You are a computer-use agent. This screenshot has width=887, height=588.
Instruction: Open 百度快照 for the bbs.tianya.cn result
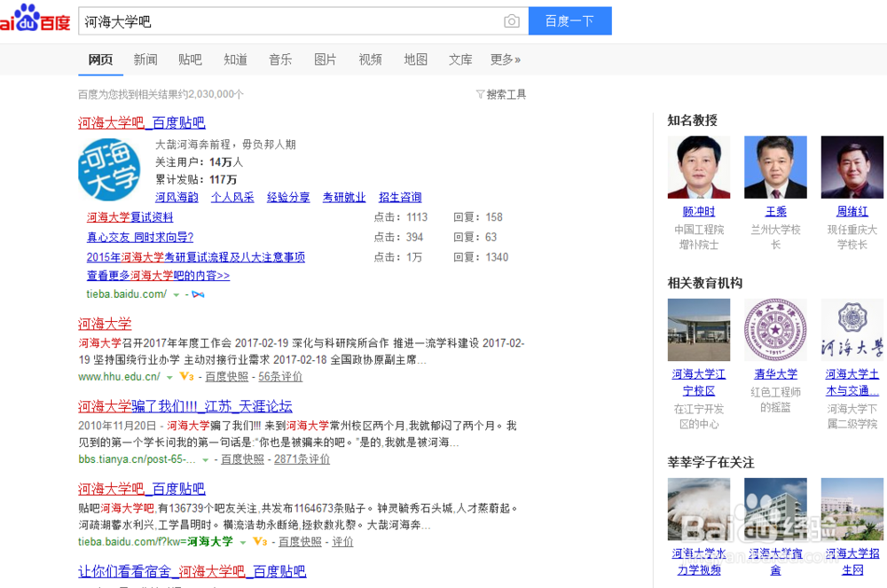pos(242,459)
